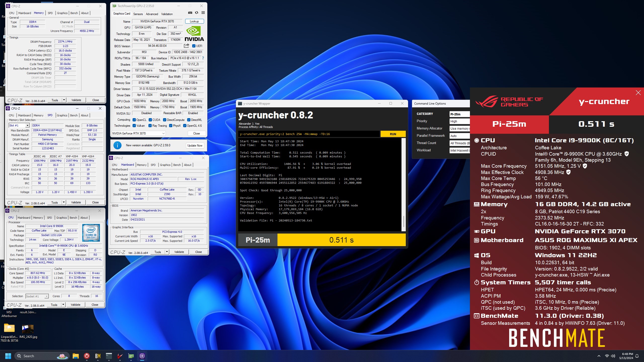Open the Slot #1 dropdown in CPU-Z SPD

pos(19,125)
